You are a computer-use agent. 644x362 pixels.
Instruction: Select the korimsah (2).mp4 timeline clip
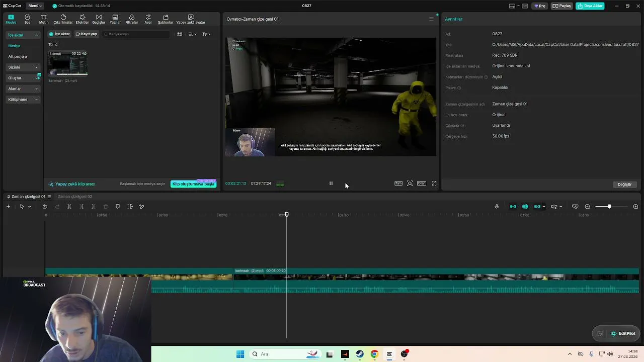click(x=436, y=281)
